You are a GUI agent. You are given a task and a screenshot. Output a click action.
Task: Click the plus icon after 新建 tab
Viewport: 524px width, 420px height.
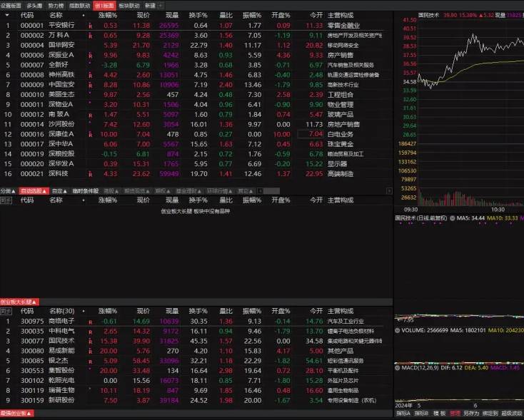pos(161,5)
